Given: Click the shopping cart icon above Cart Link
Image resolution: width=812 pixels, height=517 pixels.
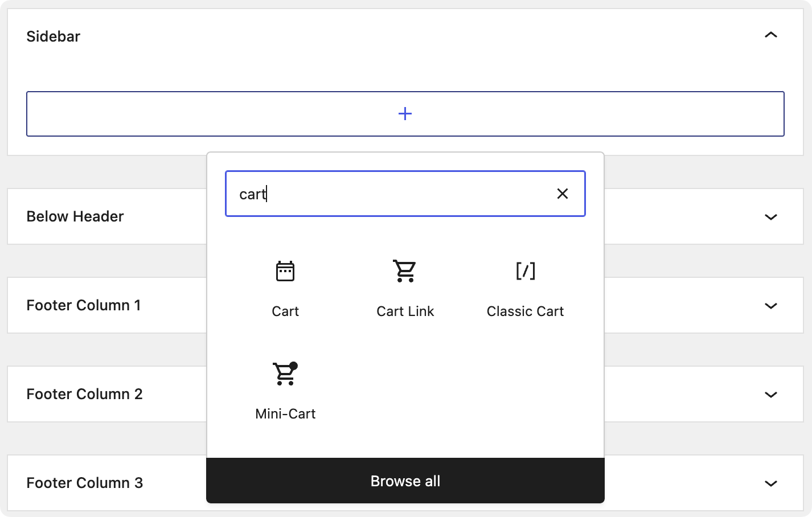Looking at the screenshot, I should pos(405,271).
